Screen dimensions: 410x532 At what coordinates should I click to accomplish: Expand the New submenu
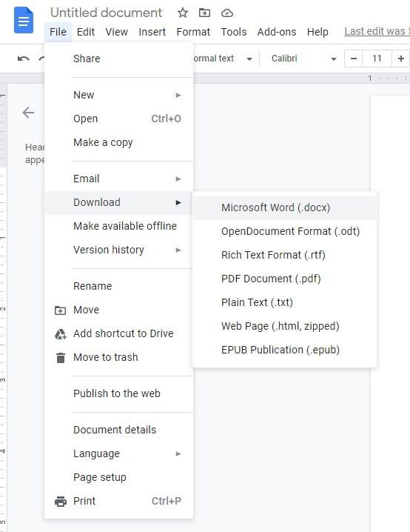(x=119, y=95)
